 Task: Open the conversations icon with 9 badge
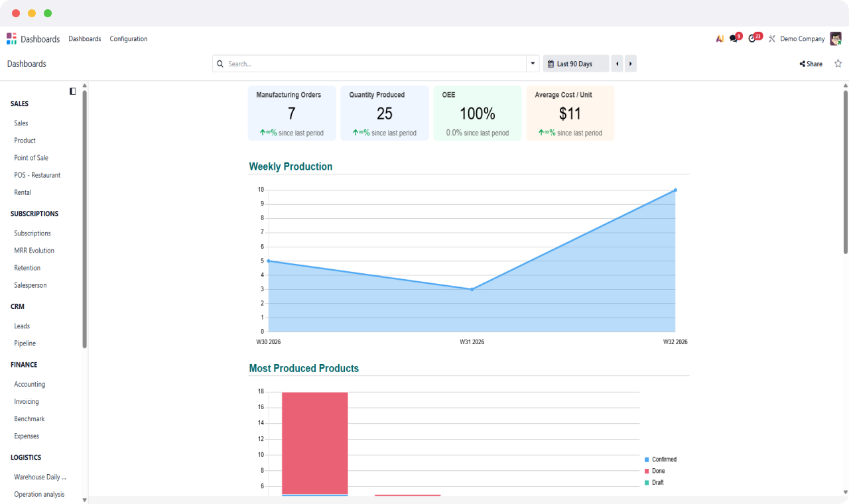[x=734, y=38]
